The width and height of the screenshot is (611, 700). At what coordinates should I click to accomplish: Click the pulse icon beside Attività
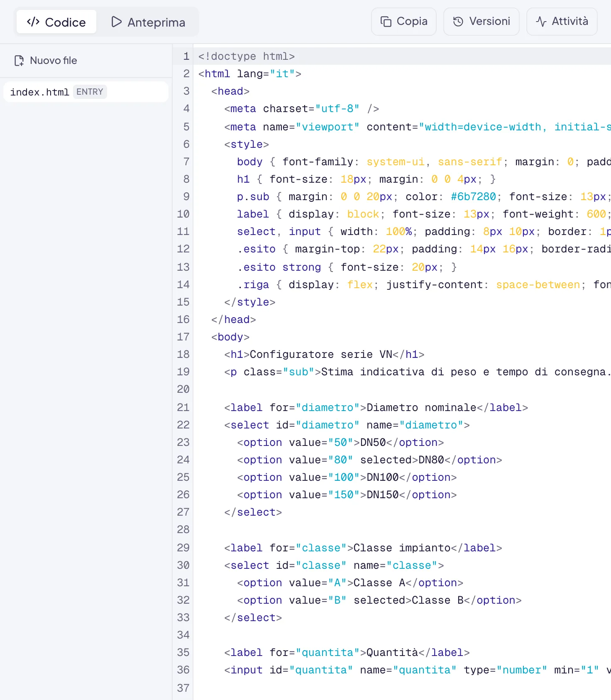(541, 22)
